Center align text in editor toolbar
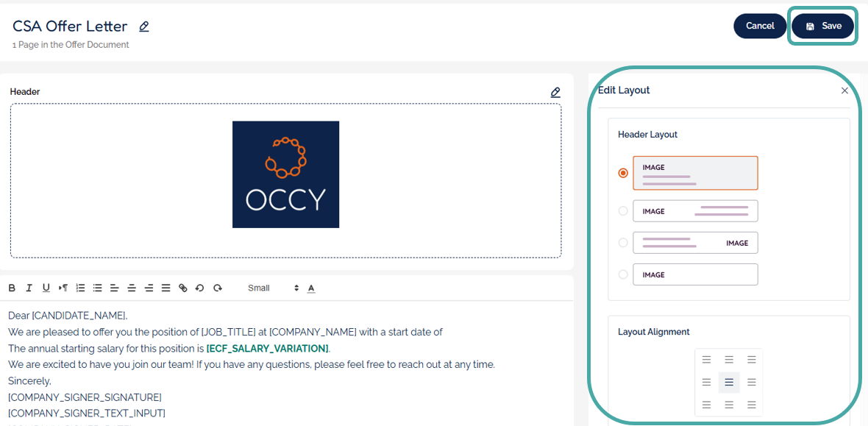 click(x=132, y=288)
